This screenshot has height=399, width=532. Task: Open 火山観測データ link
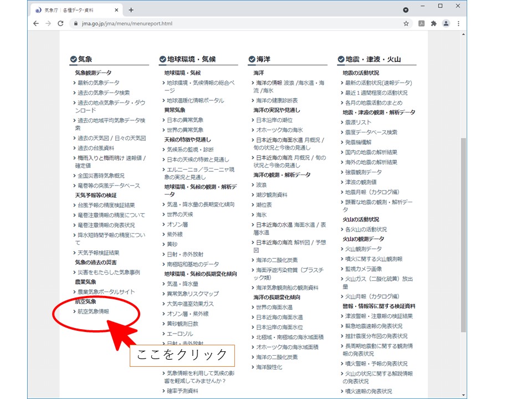364,249
